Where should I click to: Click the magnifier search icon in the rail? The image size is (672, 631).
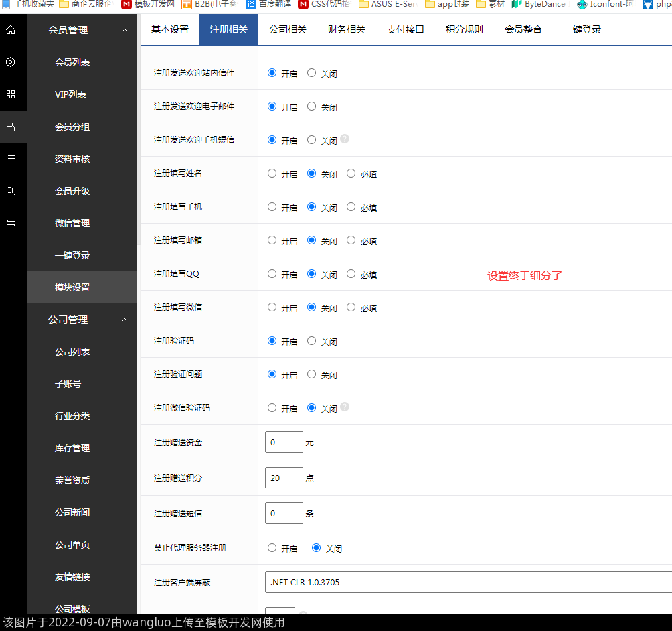[11, 191]
